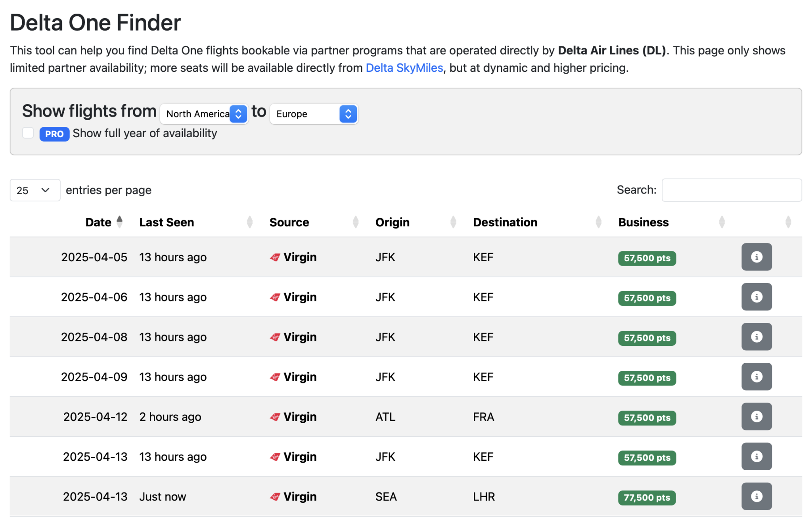The height and width of the screenshot is (521, 812).
Task: Open details for the 2025-04-09 JFK–KEF flight
Action: tap(756, 377)
